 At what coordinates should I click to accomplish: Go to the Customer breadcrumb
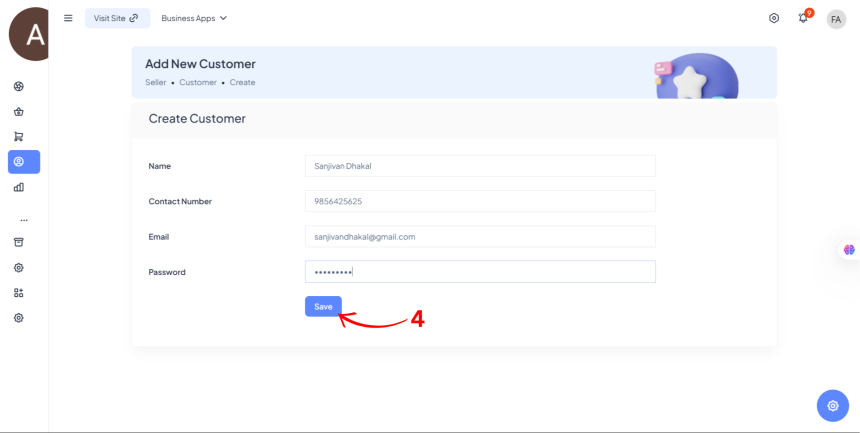[198, 82]
